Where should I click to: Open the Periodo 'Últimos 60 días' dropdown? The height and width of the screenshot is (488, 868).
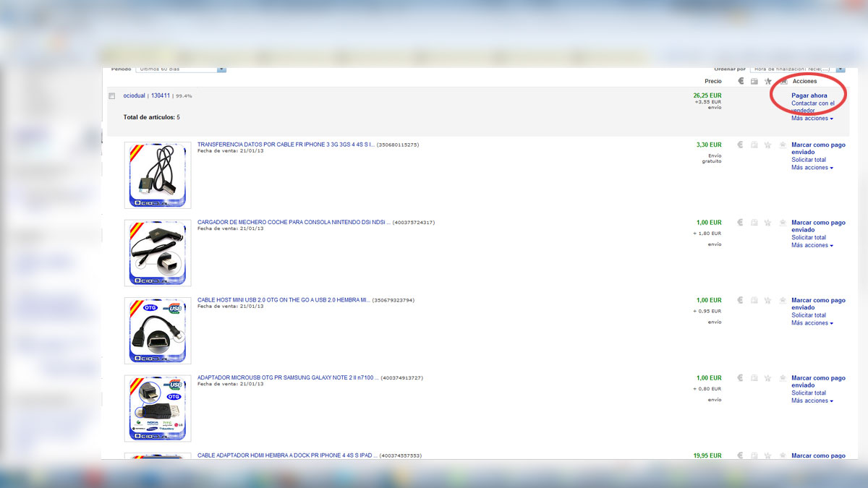181,69
